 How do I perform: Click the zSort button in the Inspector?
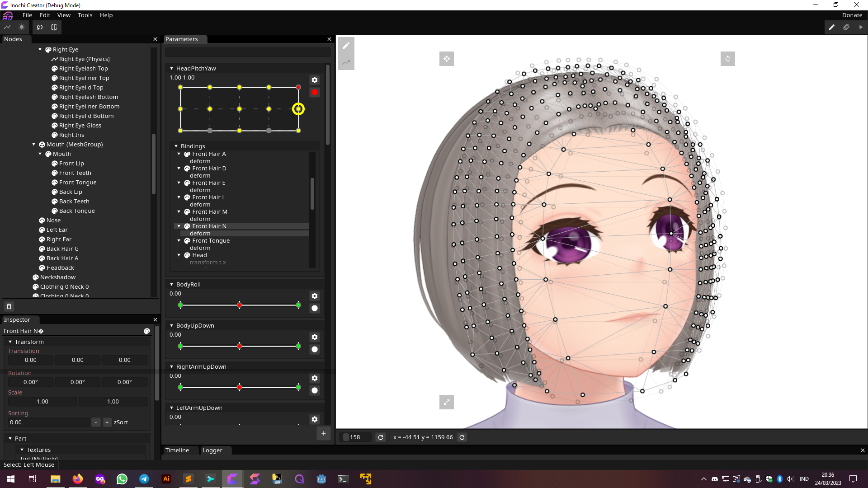121,422
